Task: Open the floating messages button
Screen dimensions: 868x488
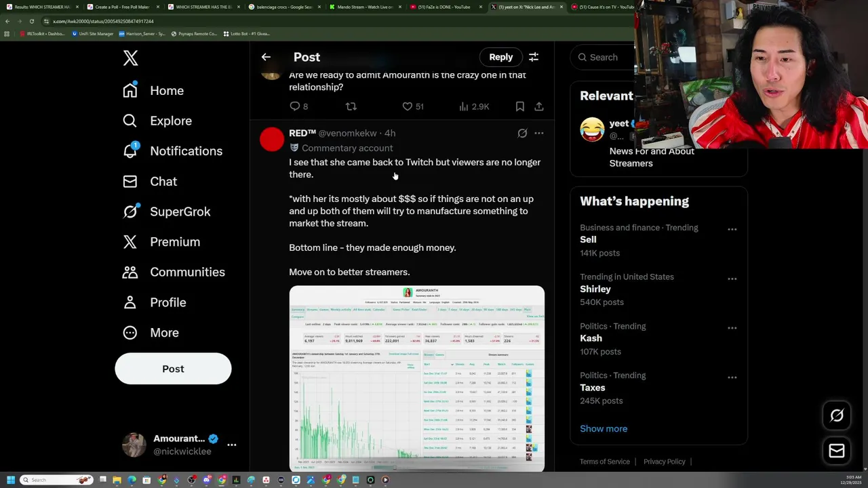Action: pyautogui.click(x=836, y=450)
